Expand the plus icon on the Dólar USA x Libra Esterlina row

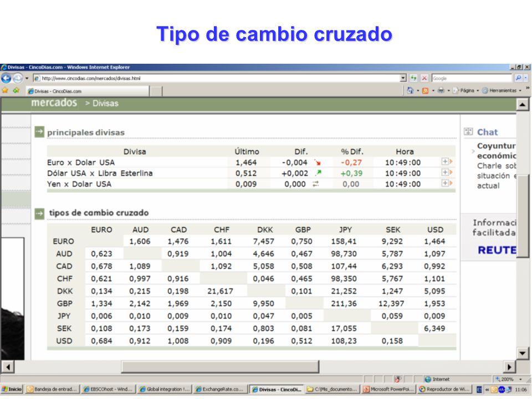point(447,173)
